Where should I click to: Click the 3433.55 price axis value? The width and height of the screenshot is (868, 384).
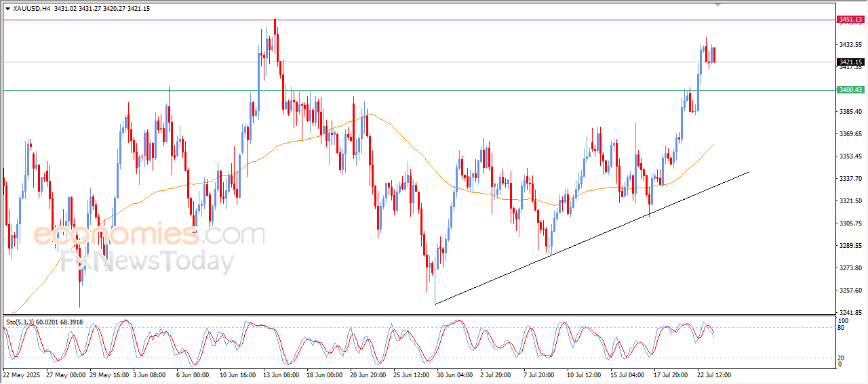point(850,44)
